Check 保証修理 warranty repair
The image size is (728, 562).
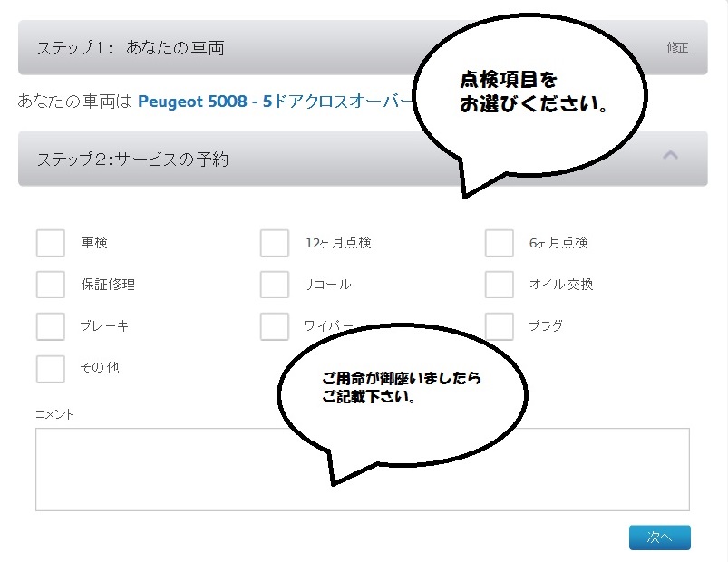click(51, 284)
